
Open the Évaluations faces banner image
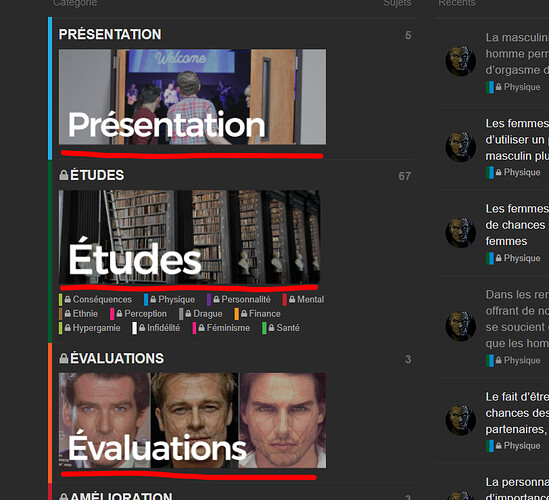(x=192, y=420)
